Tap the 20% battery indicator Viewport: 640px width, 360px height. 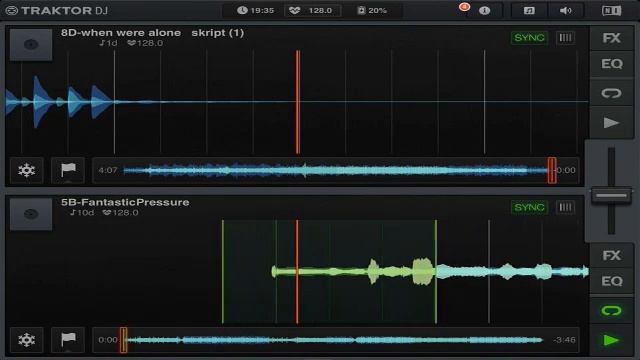(x=372, y=10)
